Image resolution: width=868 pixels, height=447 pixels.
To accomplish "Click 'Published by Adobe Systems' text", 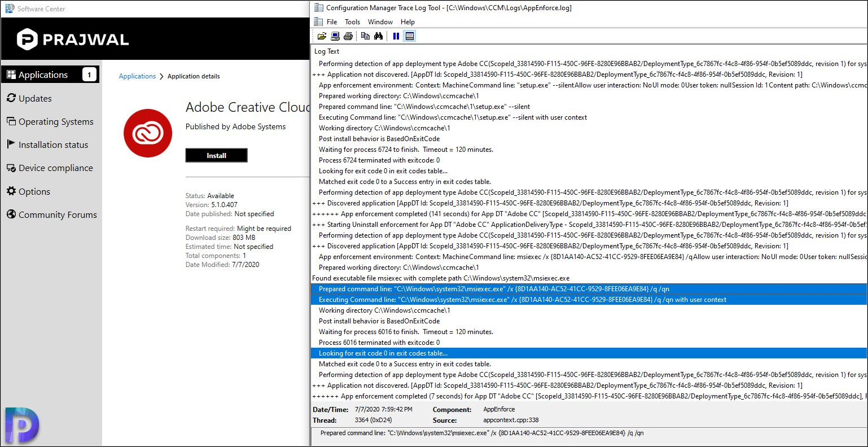I will coord(236,126).
